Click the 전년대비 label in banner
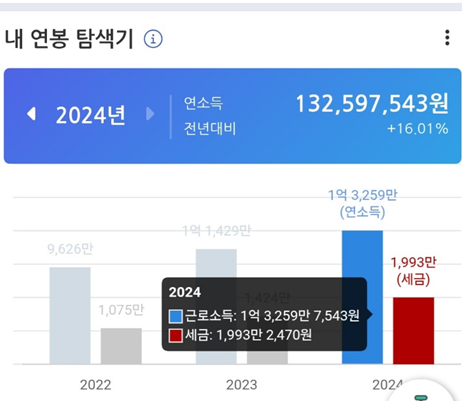This screenshot has height=401, width=462. tap(210, 129)
